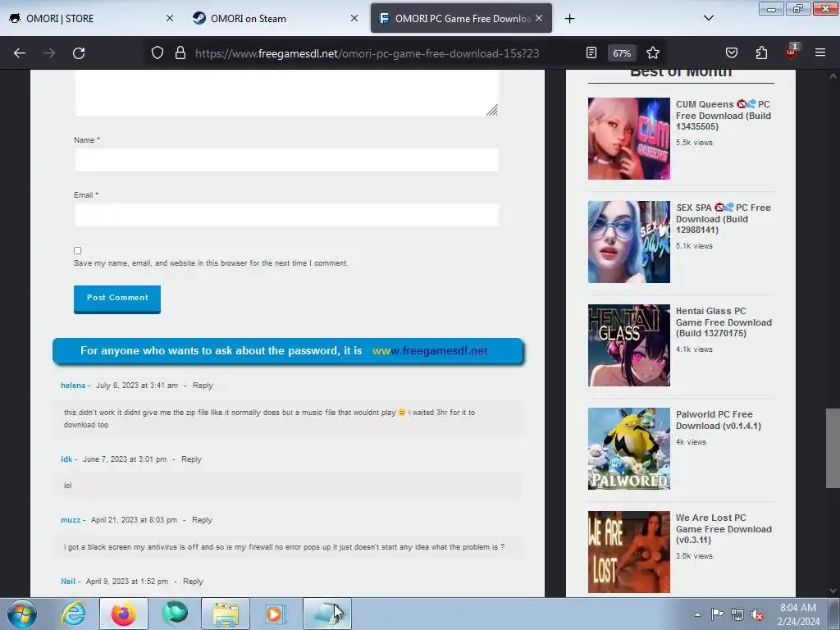The width and height of the screenshot is (840, 630).
Task: Click the Name input field
Action: (x=286, y=160)
